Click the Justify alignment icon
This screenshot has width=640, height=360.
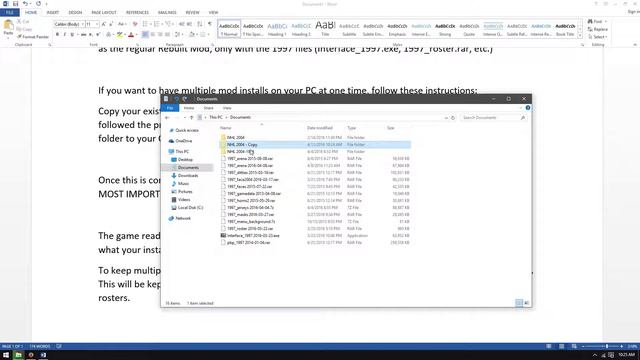point(167,35)
